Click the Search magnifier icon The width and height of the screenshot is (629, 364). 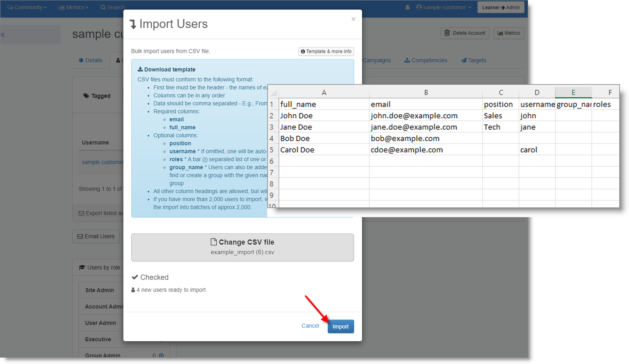pyautogui.click(x=103, y=7)
